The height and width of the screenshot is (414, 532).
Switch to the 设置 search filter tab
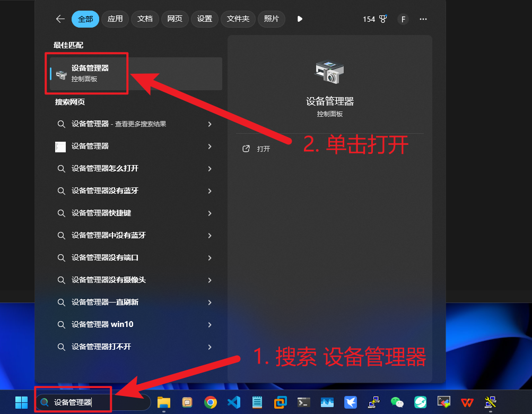click(204, 19)
